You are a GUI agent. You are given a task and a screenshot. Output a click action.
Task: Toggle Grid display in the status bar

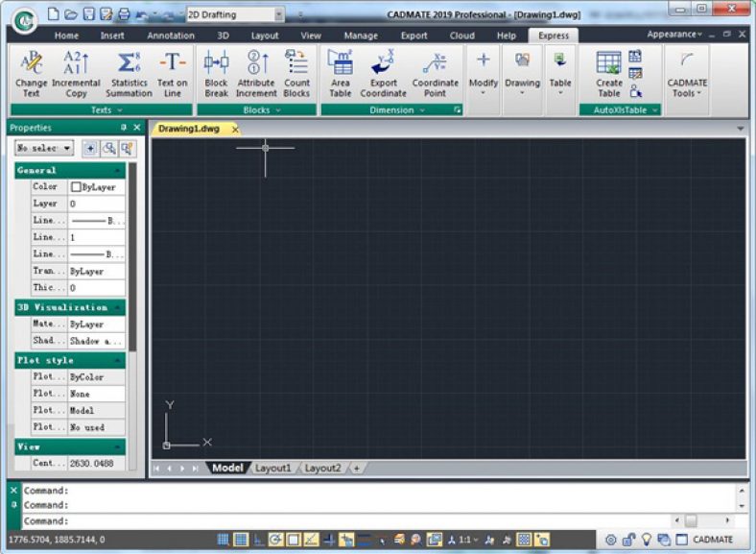(x=241, y=540)
